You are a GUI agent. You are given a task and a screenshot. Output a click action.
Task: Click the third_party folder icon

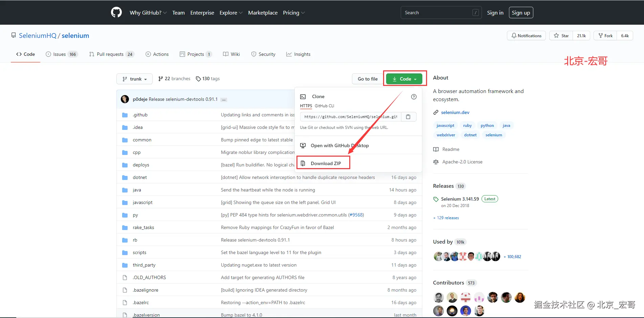point(125,265)
